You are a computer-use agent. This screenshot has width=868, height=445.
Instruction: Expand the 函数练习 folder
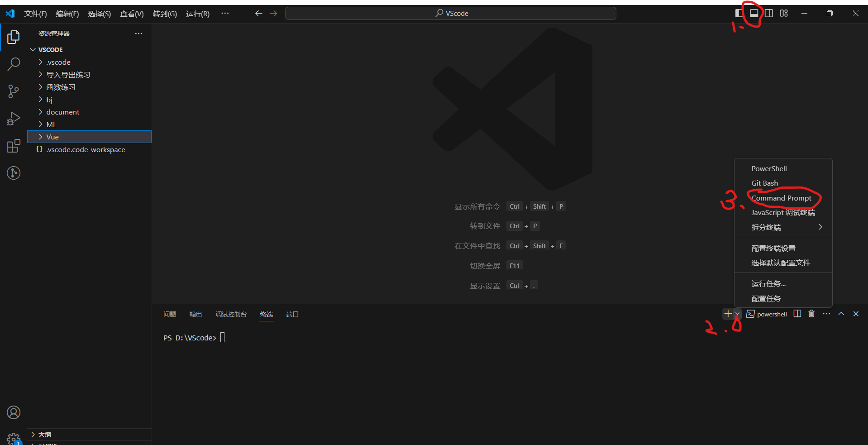[x=89, y=87]
